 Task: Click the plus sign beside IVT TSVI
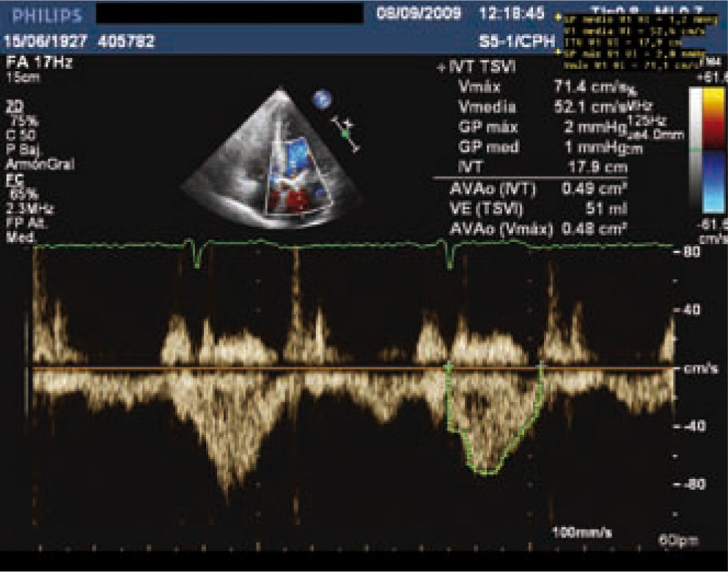441,68
